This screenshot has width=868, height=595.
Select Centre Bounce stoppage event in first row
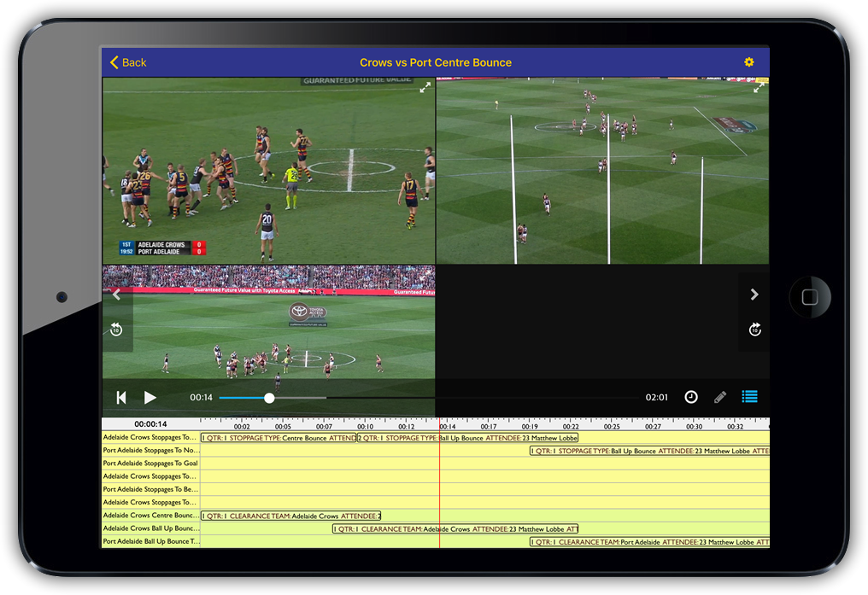(278, 438)
